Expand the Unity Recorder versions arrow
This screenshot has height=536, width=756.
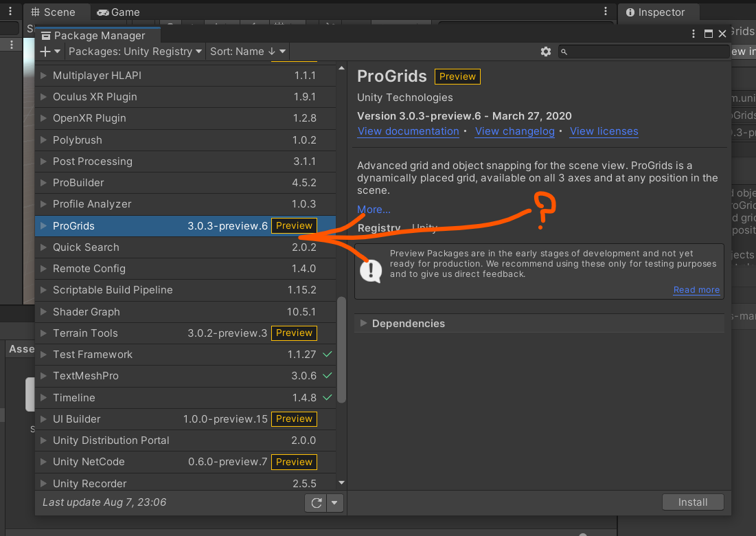pyautogui.click(x=43, y=483)
